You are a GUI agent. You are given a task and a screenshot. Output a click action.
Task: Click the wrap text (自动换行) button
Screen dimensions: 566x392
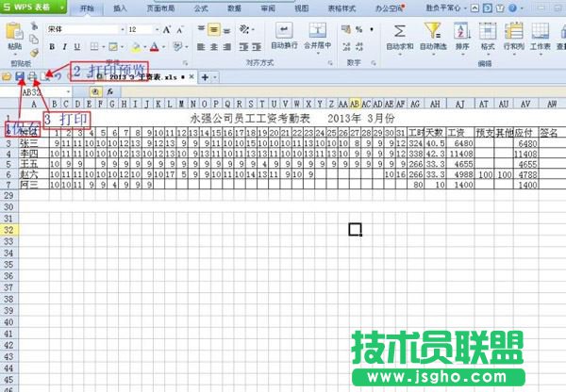click(285, 36)
